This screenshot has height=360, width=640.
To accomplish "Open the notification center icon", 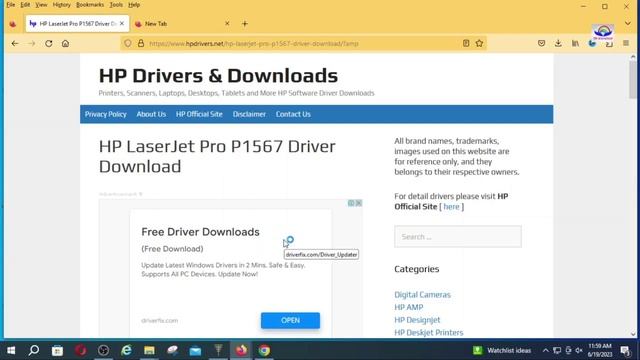I will coord(625,350).
